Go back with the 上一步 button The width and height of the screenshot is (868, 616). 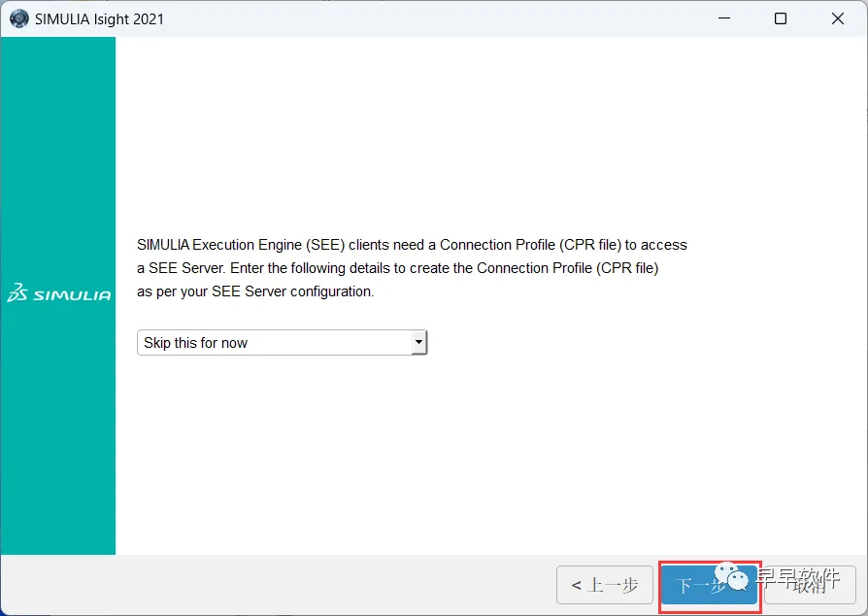point(605,585)
